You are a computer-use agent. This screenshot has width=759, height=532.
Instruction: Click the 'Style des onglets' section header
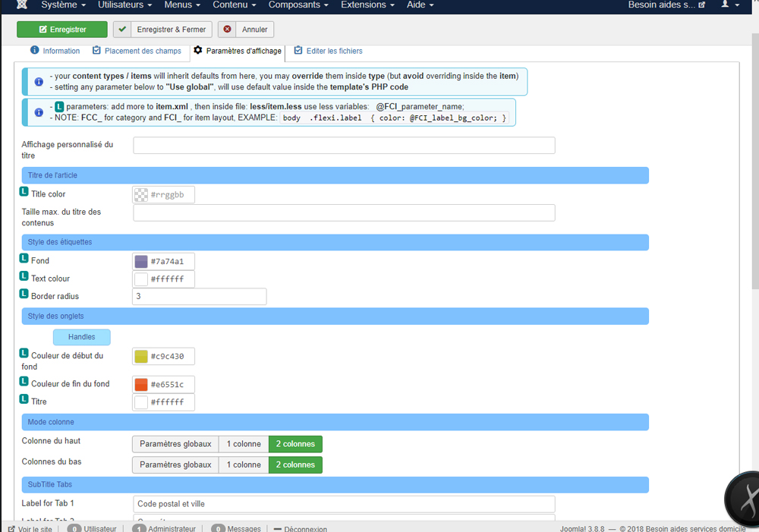(x=335, y=316)
